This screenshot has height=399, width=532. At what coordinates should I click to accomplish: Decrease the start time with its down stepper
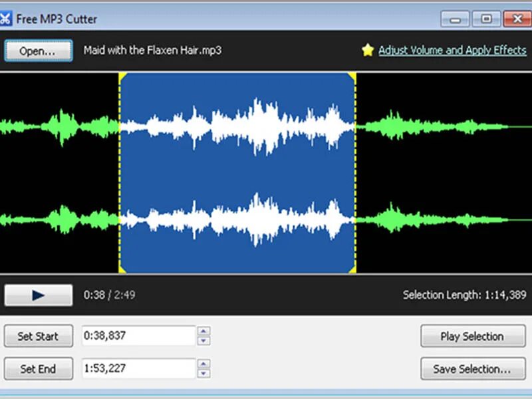coord(204,339)
